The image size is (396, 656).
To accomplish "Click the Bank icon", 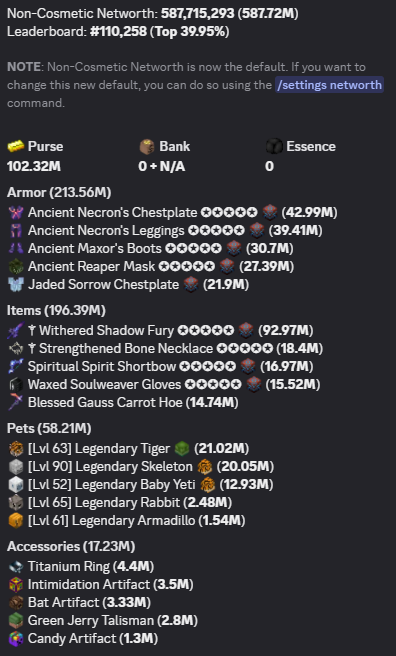I will coord(147,146).
